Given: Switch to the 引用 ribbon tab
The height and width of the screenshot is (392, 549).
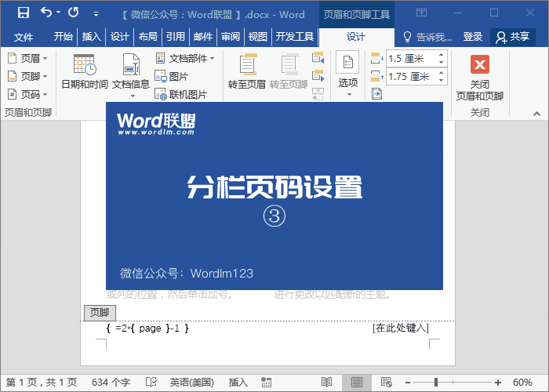Looking at the screenshot, I should [x=176, y=36].
